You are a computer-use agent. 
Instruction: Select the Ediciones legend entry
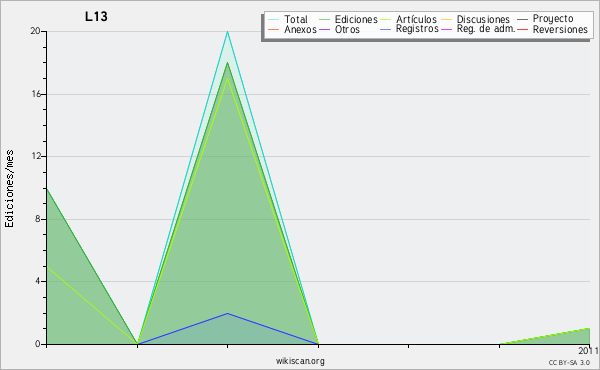pos(356,20)
